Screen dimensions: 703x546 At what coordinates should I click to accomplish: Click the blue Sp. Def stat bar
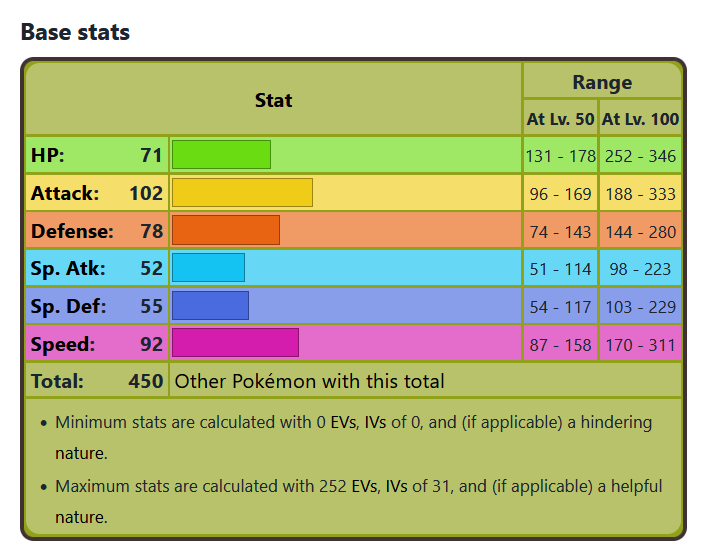(x=210, y=305)
